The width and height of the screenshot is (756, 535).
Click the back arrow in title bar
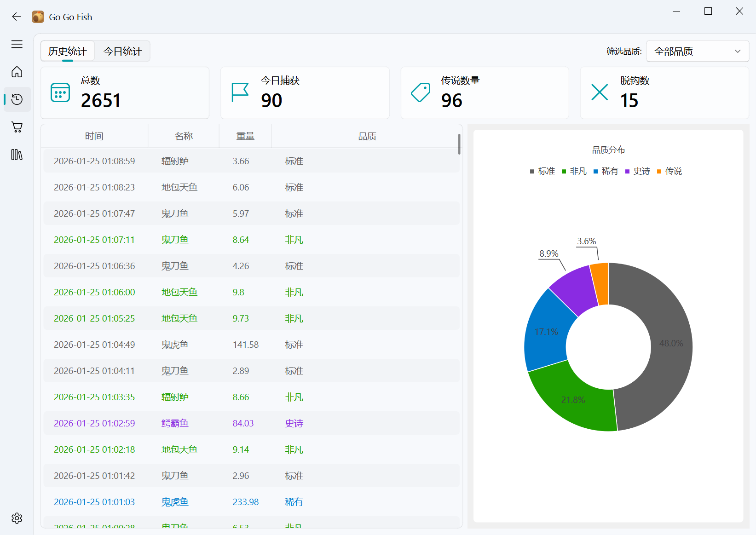click(17, 17)
